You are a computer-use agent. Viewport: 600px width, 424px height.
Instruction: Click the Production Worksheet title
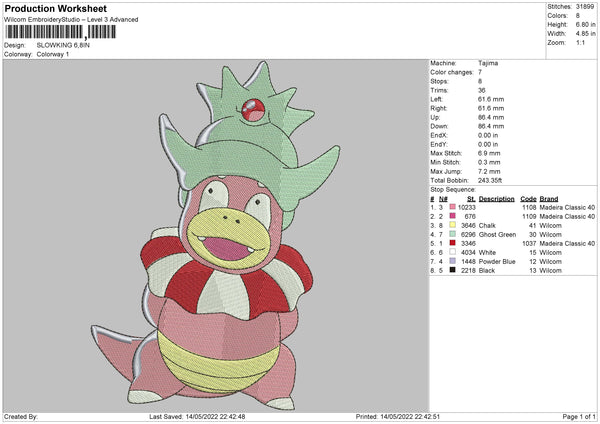pos(55,9)
